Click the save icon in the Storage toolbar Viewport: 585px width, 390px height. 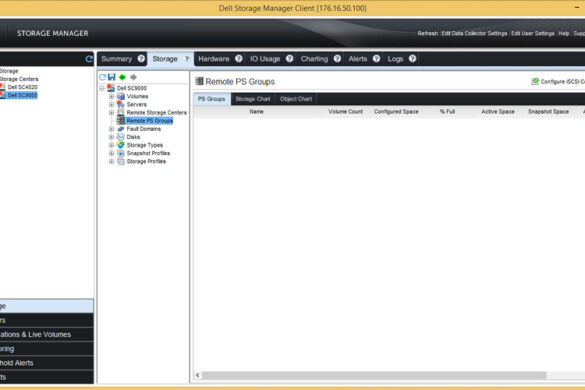tap(112, 77)
